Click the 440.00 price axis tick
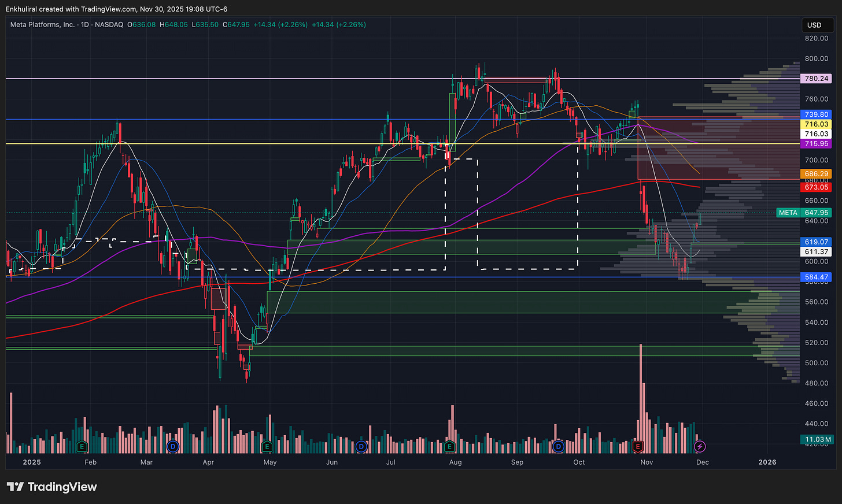 coord(817,424)
